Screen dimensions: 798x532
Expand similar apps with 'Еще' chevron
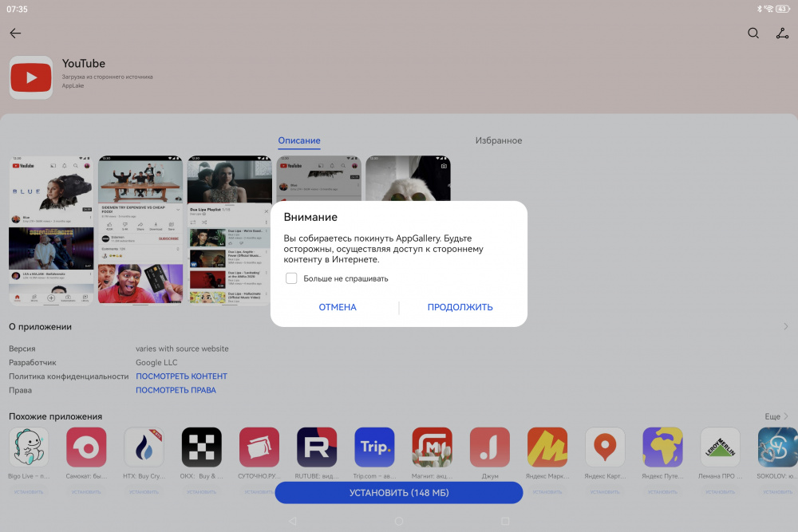click(776, 416)
